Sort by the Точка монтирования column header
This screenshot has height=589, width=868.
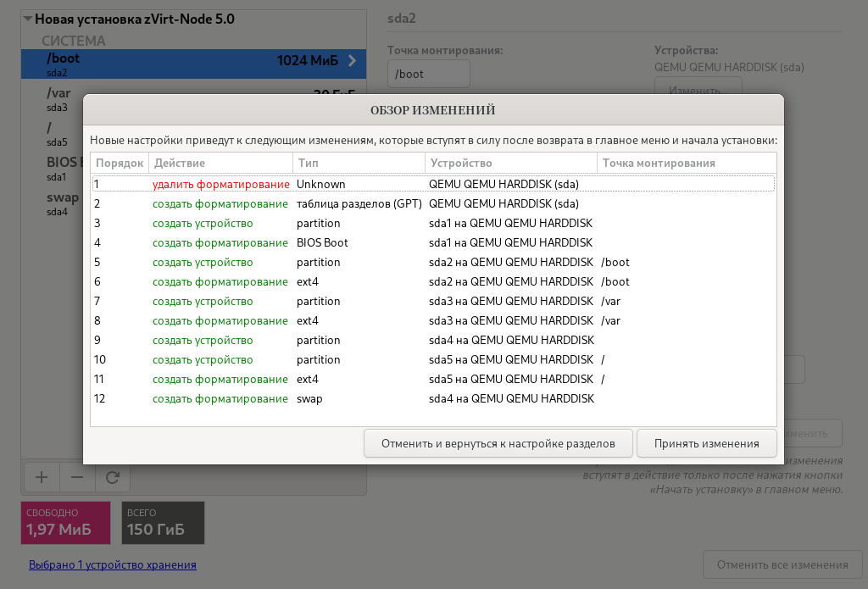click(687, 164)
